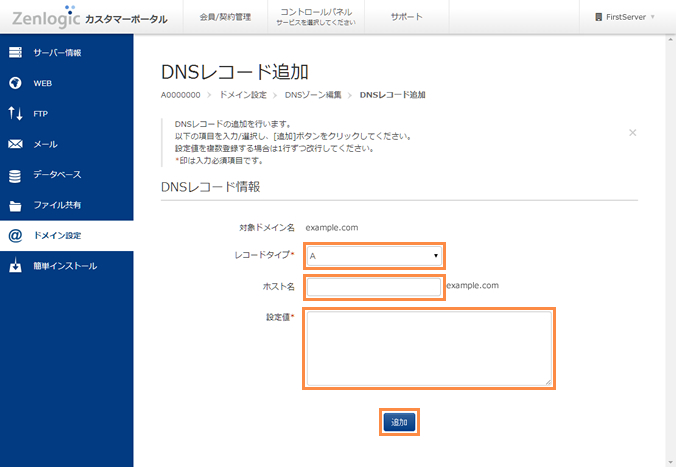Open the レコードタイプ dropdown
676x467 pixels.
coord(374,256)
